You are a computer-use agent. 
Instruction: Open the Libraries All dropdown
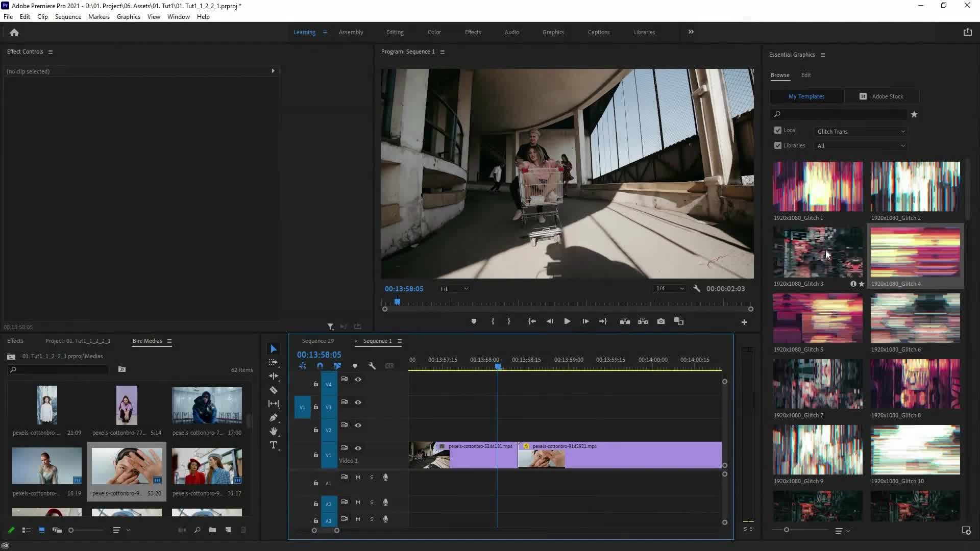click(861, 146)
